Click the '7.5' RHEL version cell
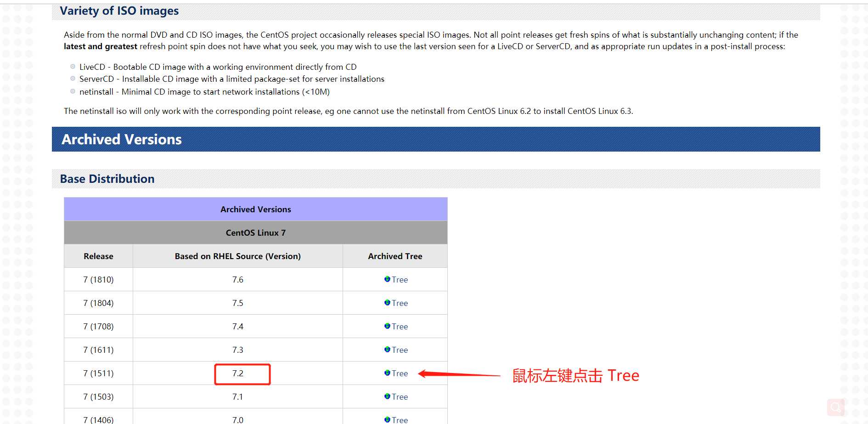868x424 pixels. (x=238, y=303)
